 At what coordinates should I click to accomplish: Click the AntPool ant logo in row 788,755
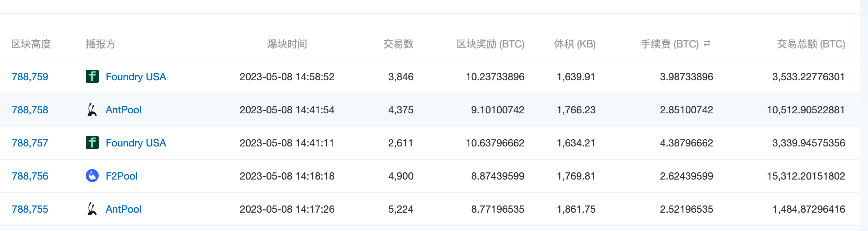[x=92, y=209]
